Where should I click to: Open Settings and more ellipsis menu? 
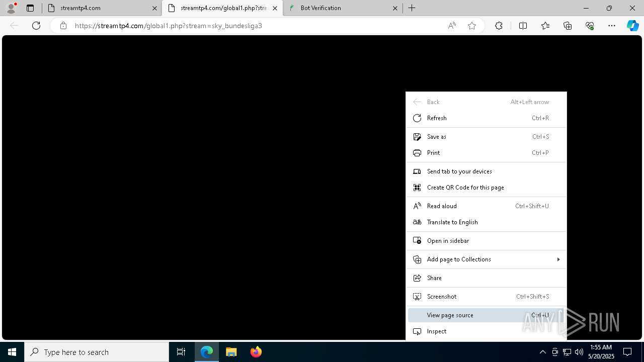coord(612,26)
